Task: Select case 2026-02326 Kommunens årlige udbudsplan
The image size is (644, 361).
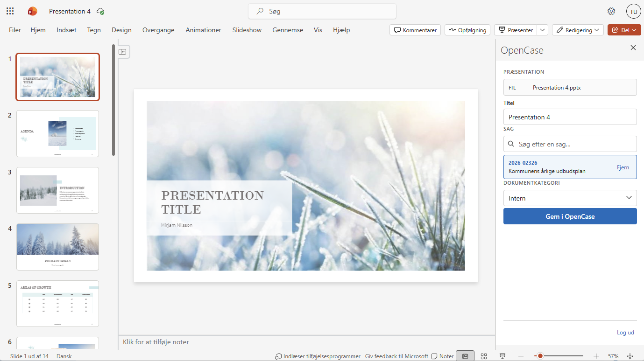Action: pos(570,167)
